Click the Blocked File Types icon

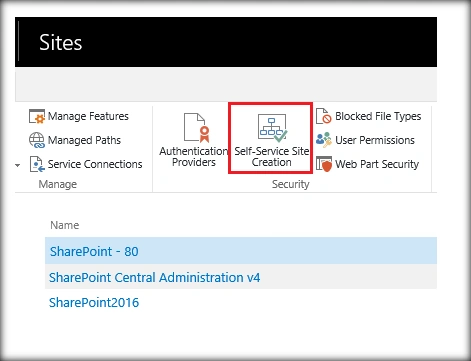(324, 116)
